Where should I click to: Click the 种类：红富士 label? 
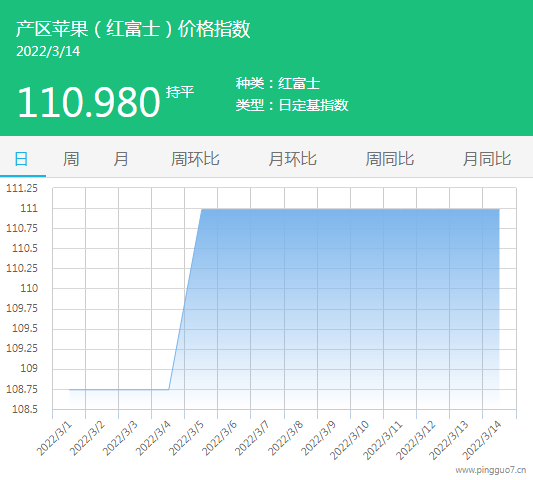[278, 83]
